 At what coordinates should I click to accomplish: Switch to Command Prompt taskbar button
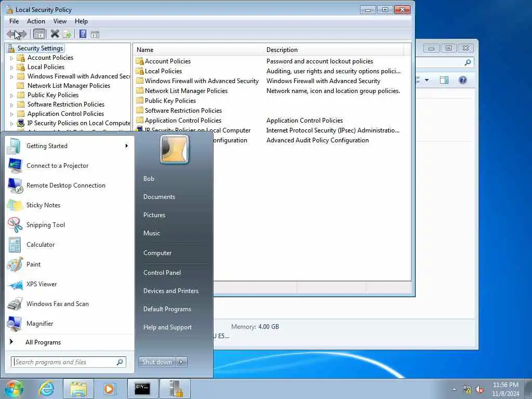142,389
